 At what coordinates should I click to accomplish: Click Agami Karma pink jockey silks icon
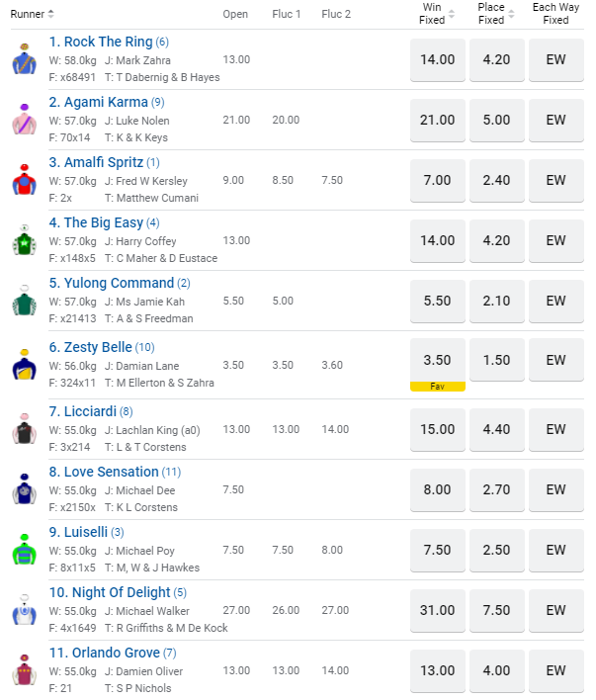coord(24,121)
